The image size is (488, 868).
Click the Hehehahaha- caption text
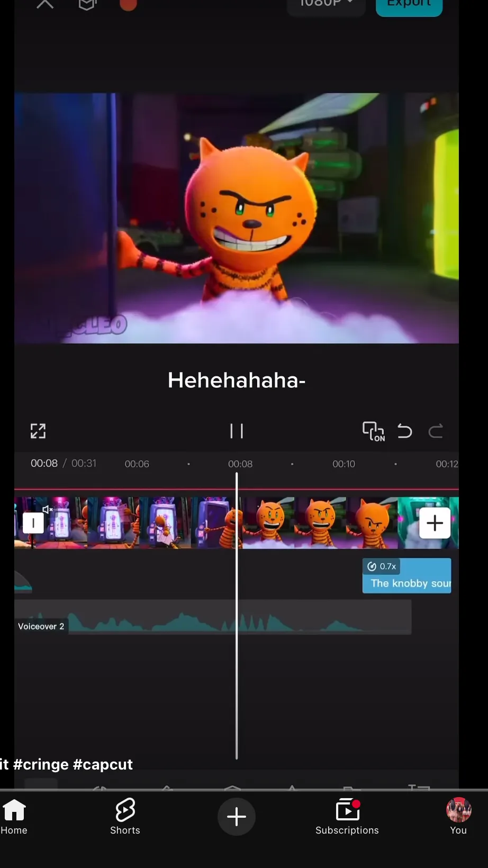tap(237, 380)
